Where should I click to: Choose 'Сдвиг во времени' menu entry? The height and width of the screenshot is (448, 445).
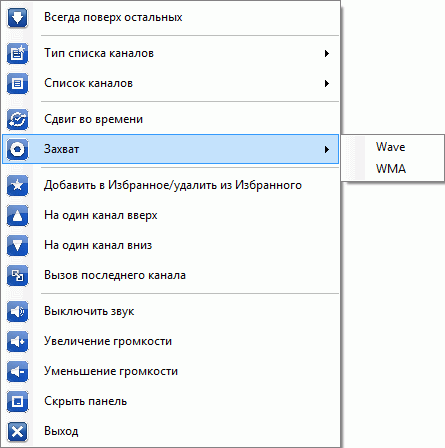171,119
